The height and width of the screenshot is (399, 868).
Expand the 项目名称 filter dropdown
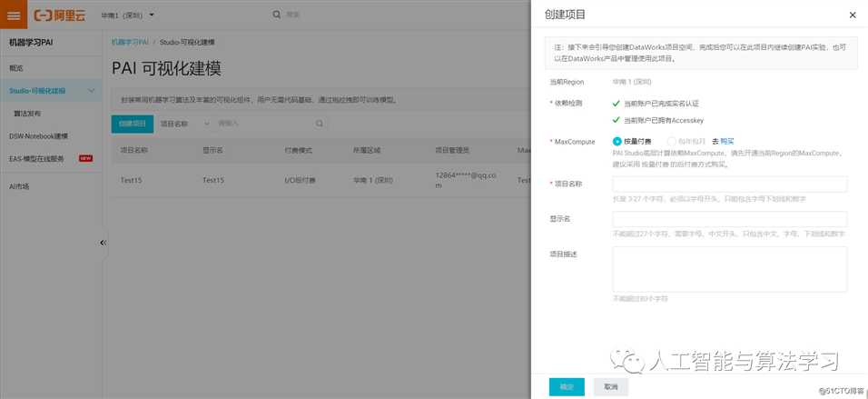coord(184,124)
